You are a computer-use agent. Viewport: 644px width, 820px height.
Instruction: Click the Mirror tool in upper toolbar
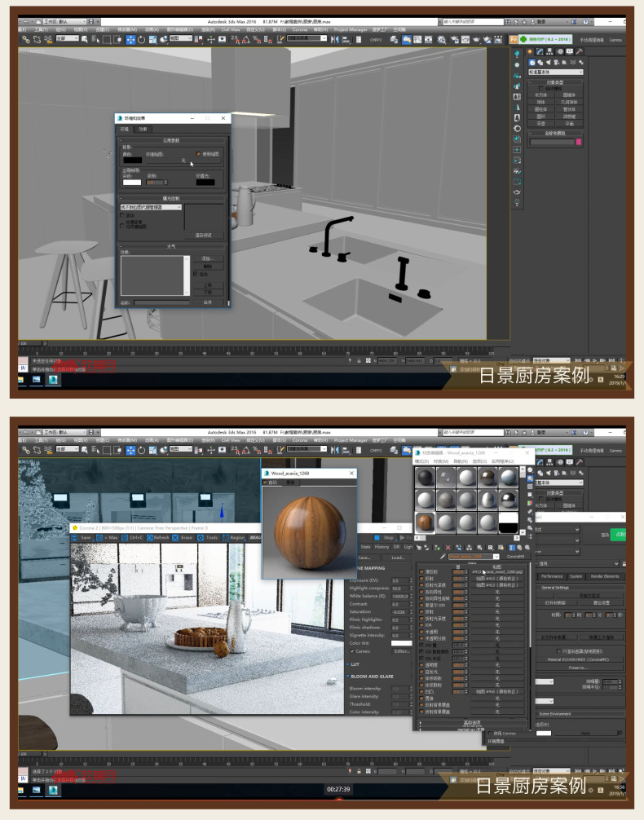335,40
